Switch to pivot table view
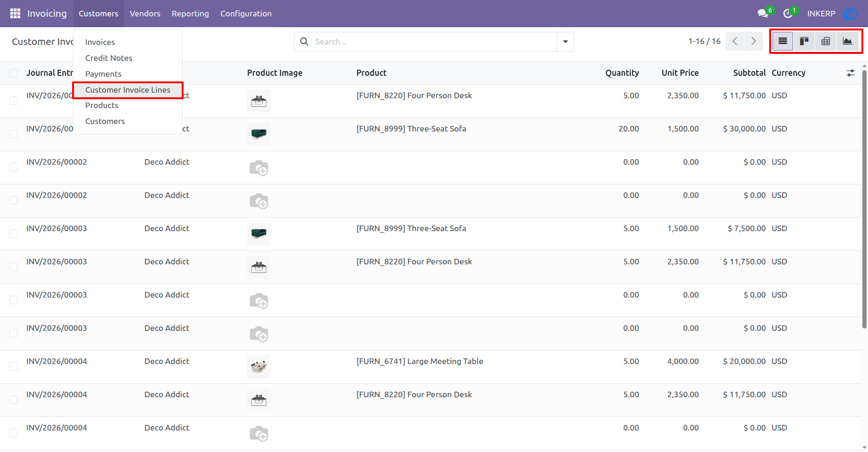The image size is (868, 452). [826, 41]
